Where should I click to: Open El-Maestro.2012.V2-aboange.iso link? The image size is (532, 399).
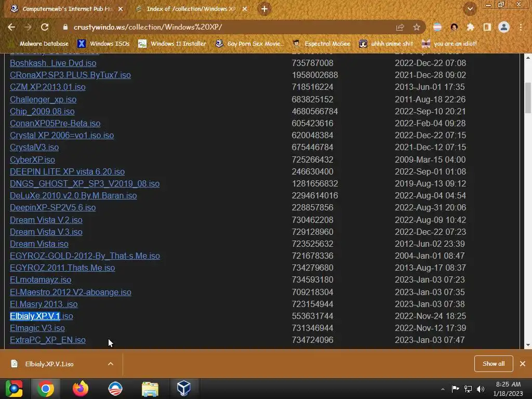71,292
